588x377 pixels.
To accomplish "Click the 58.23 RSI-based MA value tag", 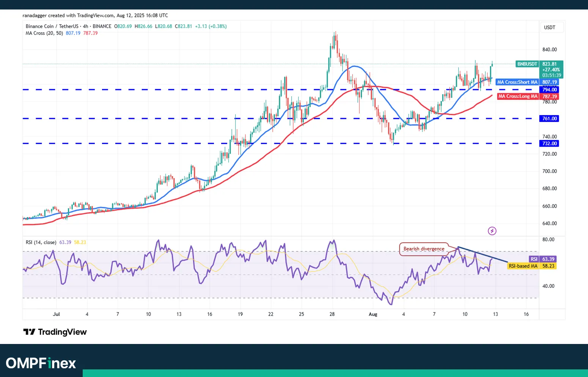I will tap(548, 266).
